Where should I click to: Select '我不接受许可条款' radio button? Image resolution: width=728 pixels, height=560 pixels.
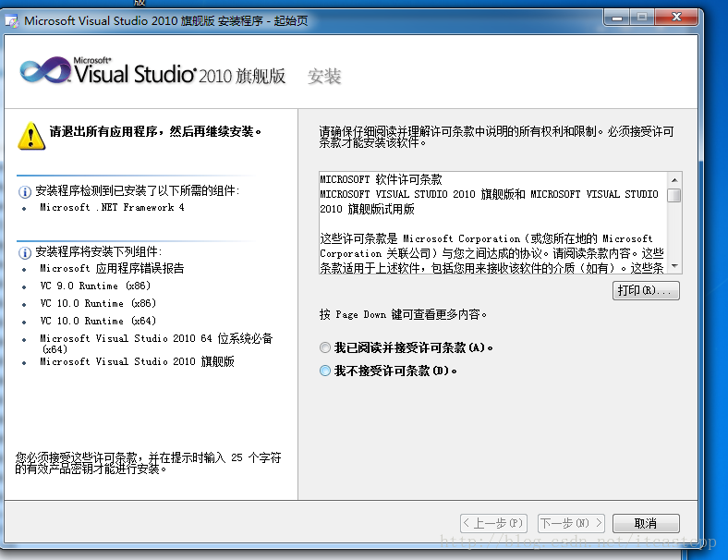[x=325, y=371]
